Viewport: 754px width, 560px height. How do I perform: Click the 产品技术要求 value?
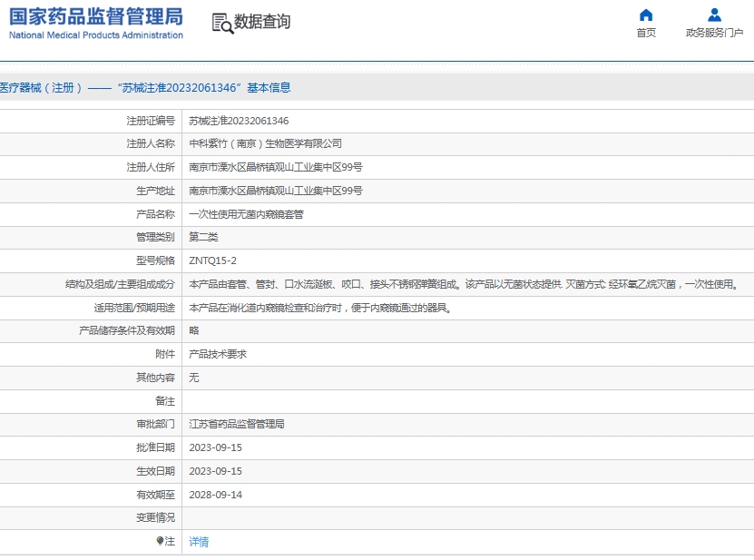click(218, 354)
